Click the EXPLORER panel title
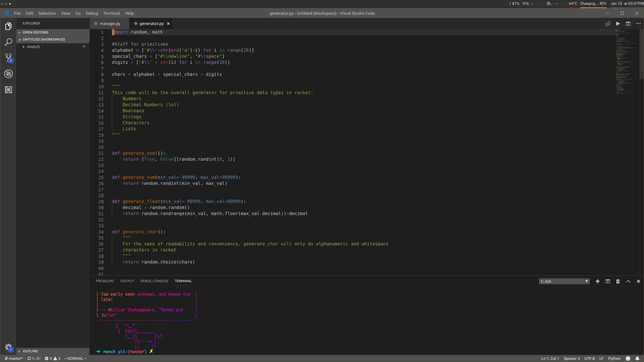 coord(31,23)
